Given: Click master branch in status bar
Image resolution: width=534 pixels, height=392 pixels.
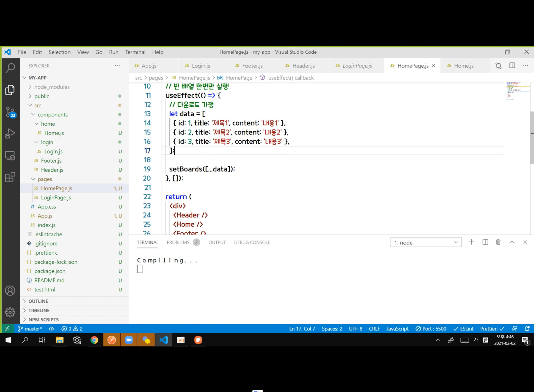Looking at the screenshot, I should click(x=30, y=329).
